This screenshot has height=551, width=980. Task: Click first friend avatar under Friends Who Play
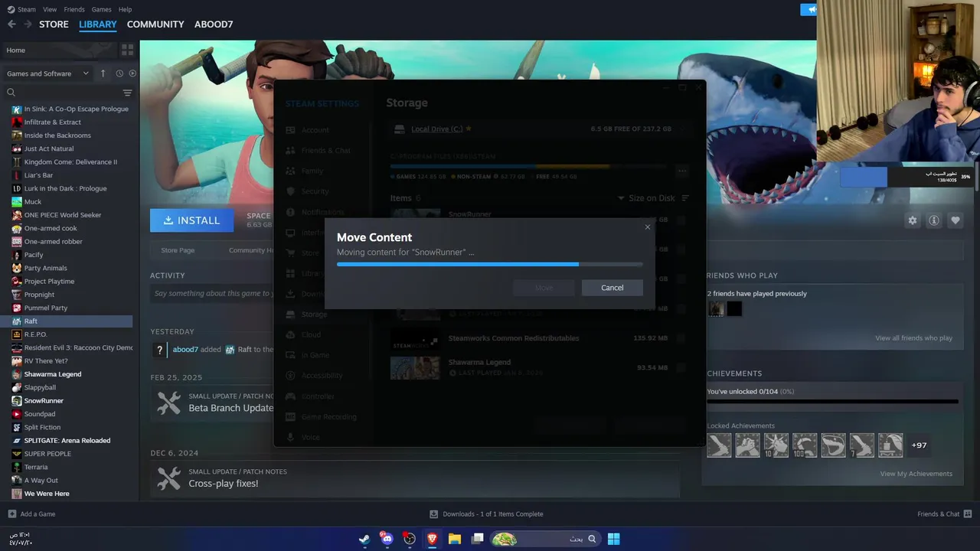716,308
